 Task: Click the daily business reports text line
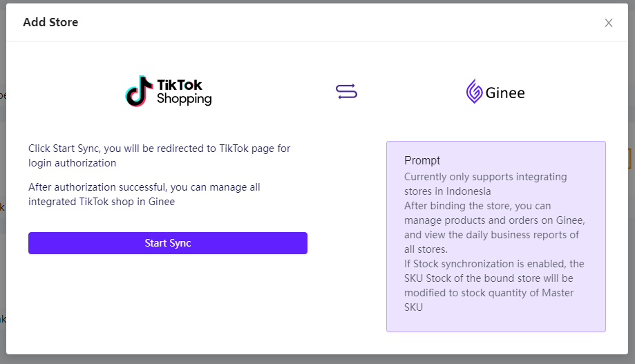point(492,235)
